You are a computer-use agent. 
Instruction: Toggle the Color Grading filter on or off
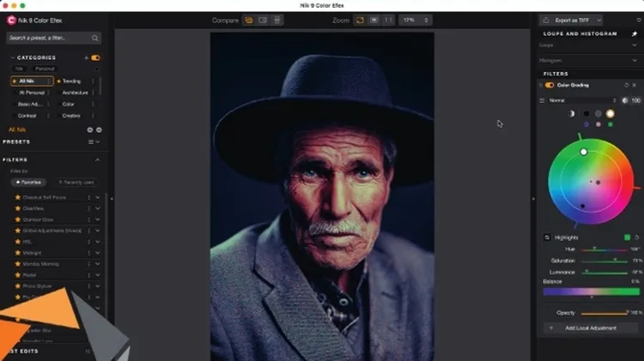pos(550,86)
